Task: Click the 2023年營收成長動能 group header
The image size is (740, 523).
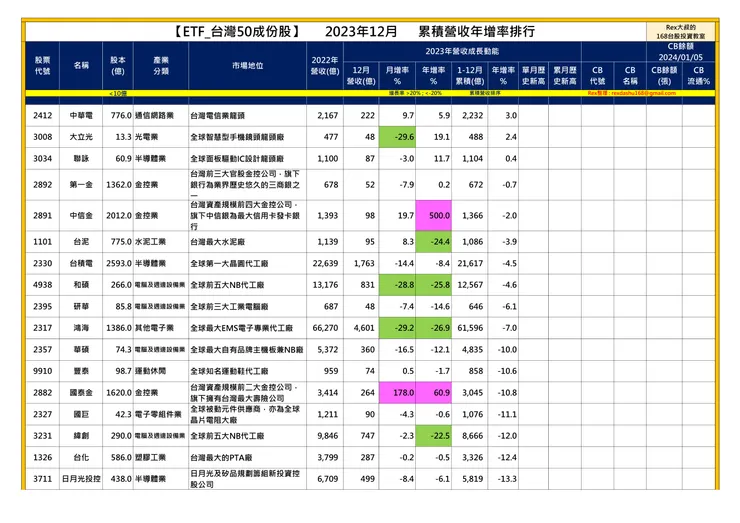Action: 462,51
